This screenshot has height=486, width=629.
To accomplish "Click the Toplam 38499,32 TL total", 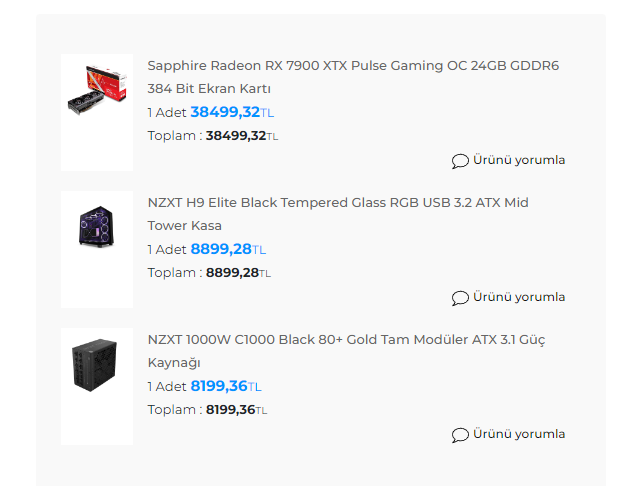I will pos(241,136).
